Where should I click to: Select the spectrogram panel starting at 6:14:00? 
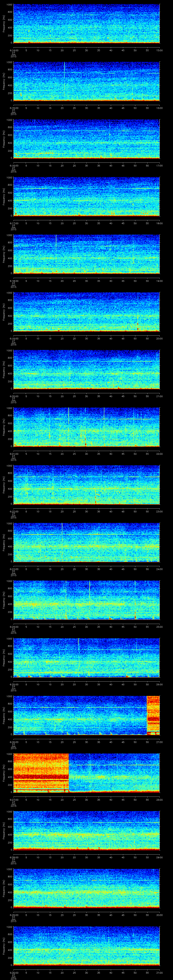click(87, 24)
